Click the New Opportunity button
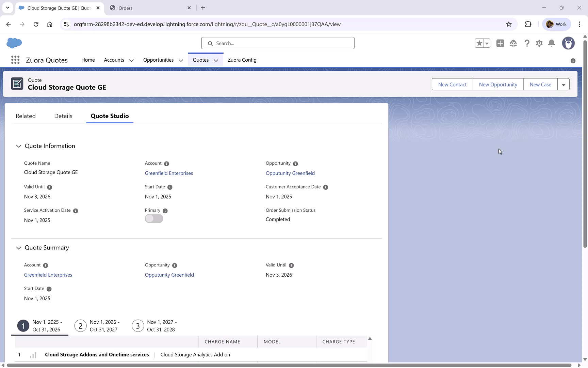This screenshot has width=588, height=368. point(498,84)
